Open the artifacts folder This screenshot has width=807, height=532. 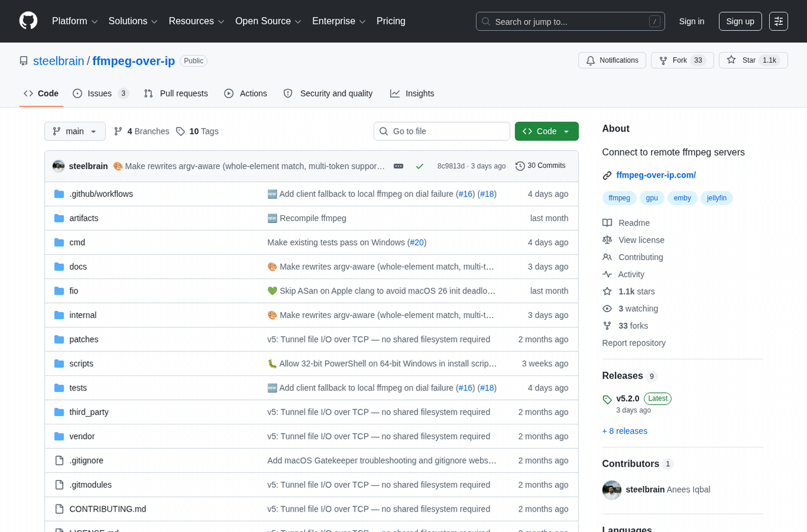(84, 218)
